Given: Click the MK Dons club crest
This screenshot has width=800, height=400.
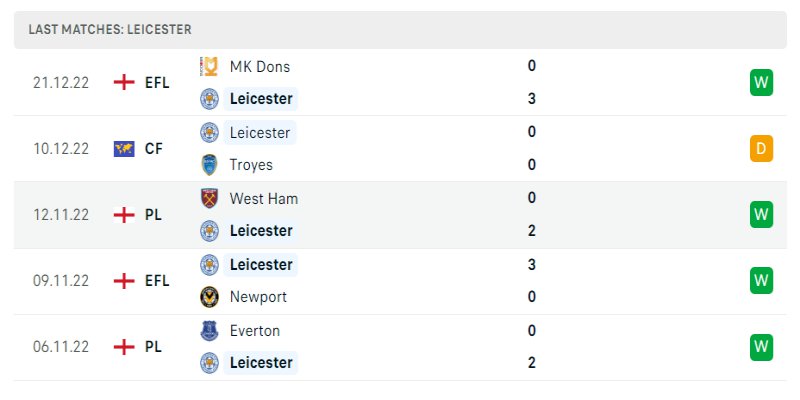Looking at the screenshot, I should click(209, 67).
